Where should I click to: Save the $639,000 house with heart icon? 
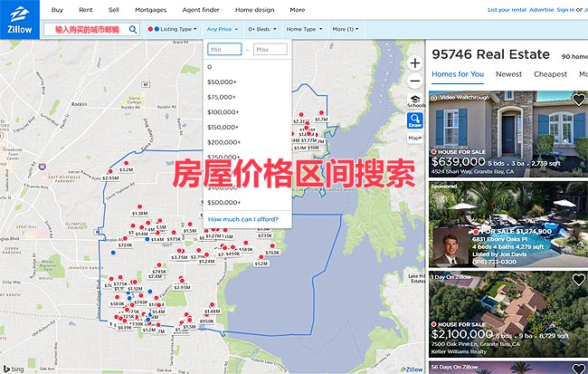click(578, 100)
